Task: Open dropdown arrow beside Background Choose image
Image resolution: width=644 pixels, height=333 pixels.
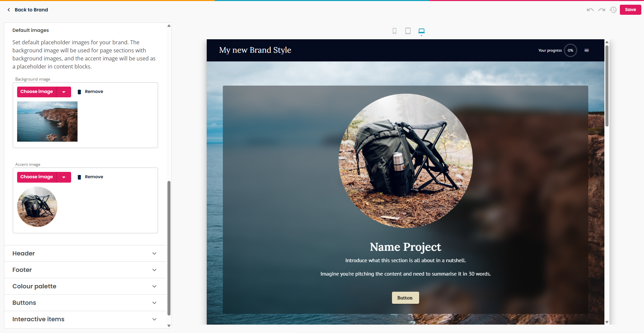Action: (x=64, y=92)
